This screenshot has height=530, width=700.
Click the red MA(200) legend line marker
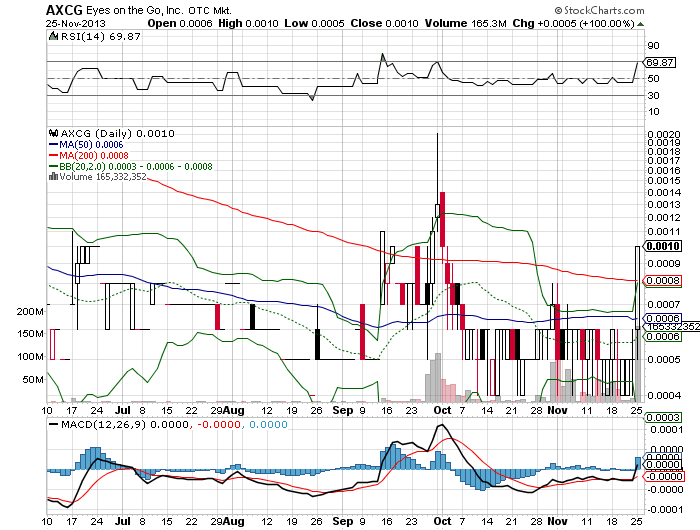54,156
